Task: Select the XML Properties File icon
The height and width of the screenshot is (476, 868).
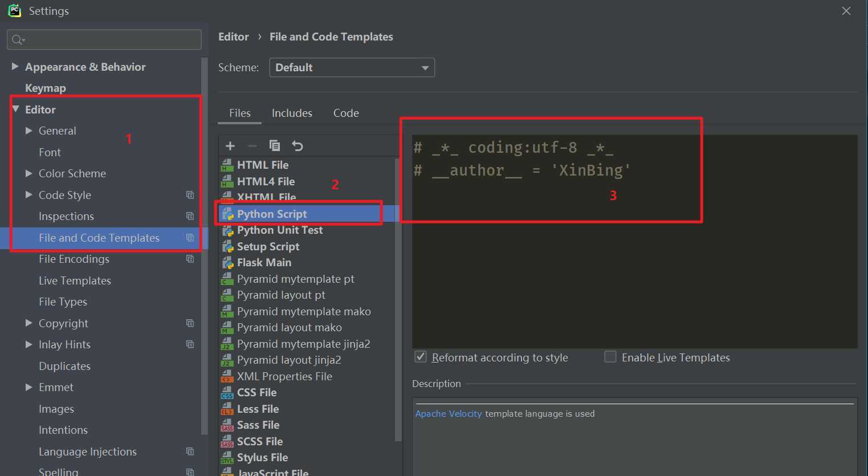Action: click(x=227, y=377)
